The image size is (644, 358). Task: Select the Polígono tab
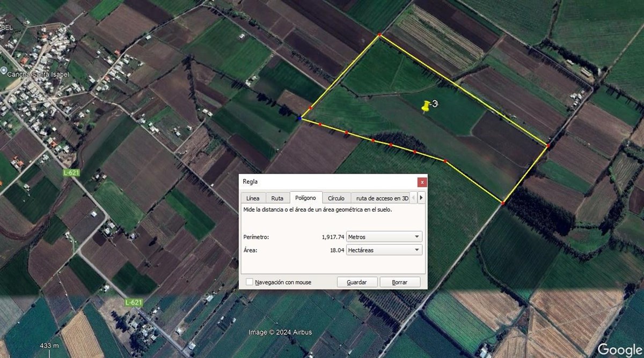pyautogui.click(x=305, y=198)
